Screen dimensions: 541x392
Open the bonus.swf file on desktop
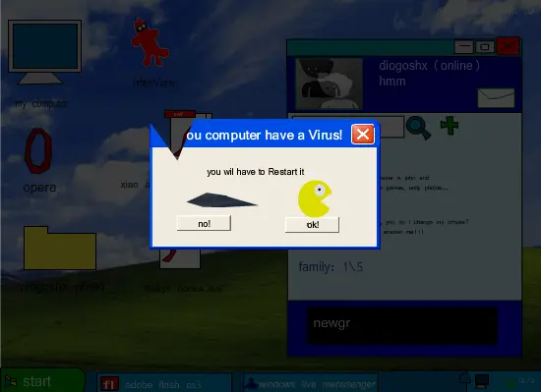tap(180, 258)
